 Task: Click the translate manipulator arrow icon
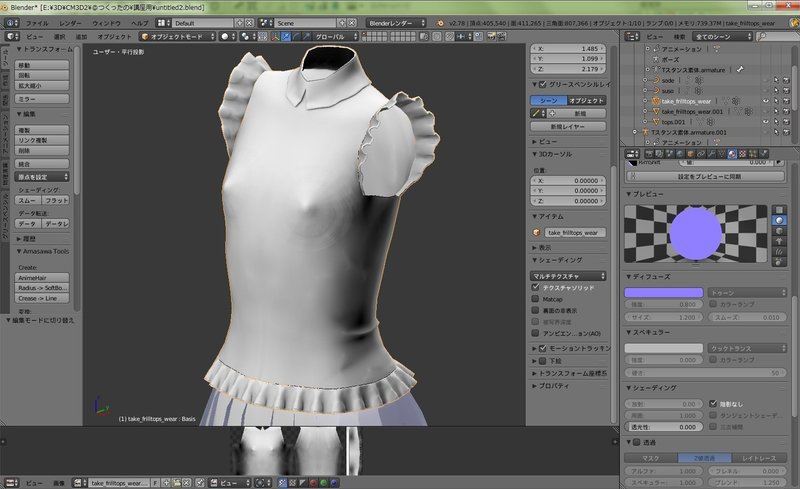pyautogui.click(x=286, y=37)
